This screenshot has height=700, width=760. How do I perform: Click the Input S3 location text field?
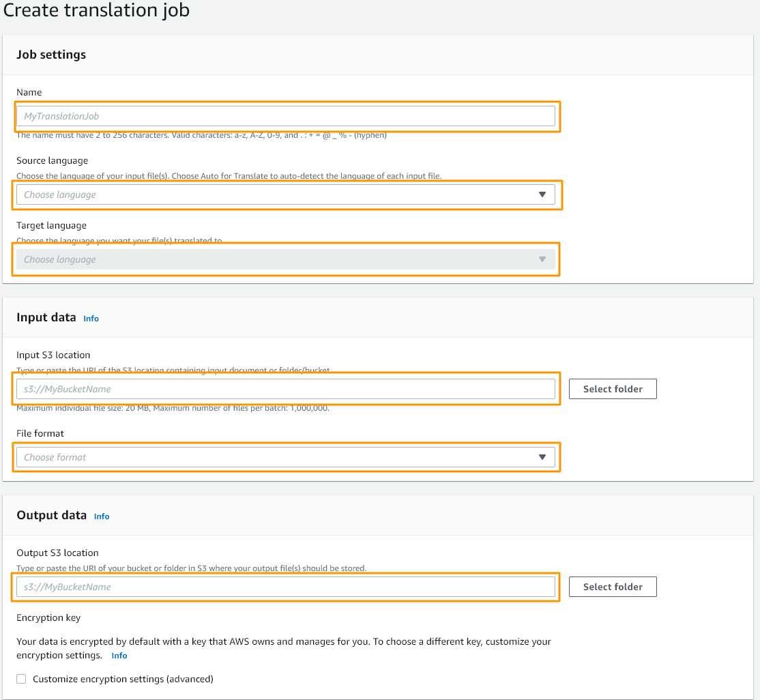coord(287,388)
